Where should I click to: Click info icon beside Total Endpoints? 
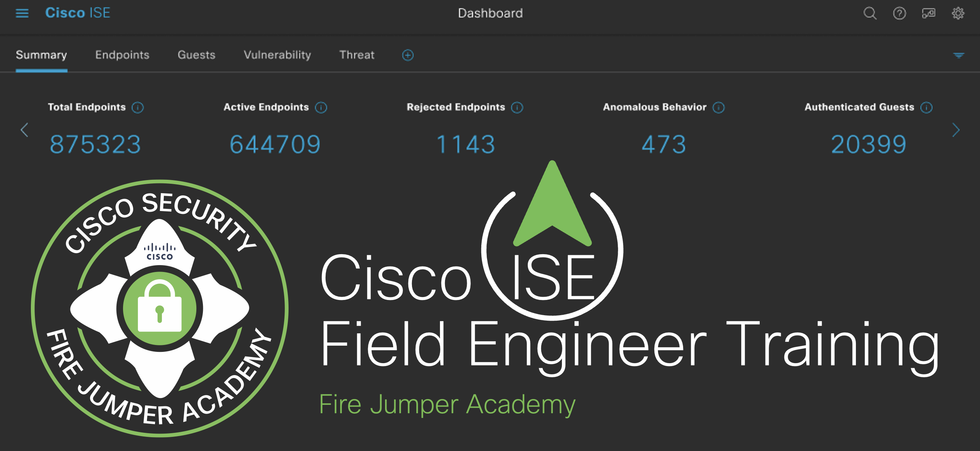point(138,108)
